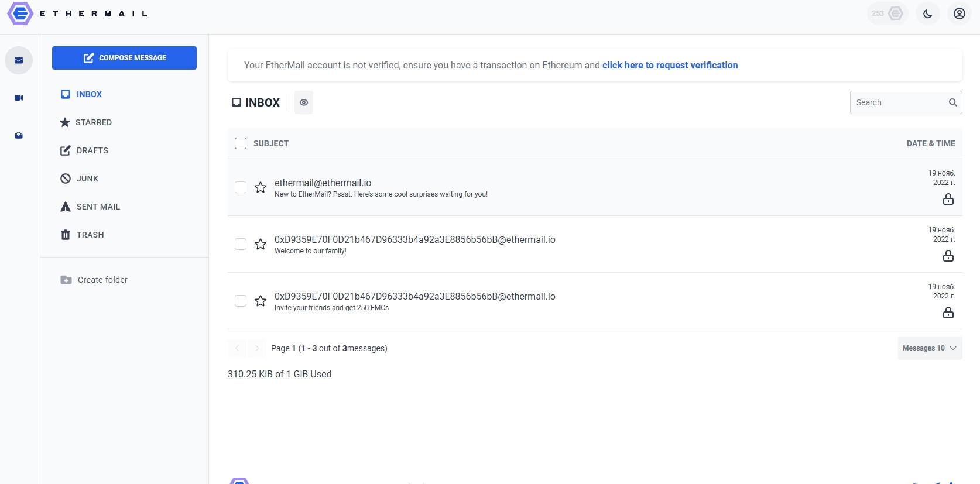Click the EtherMail logo icon

[x=20, y=13]
